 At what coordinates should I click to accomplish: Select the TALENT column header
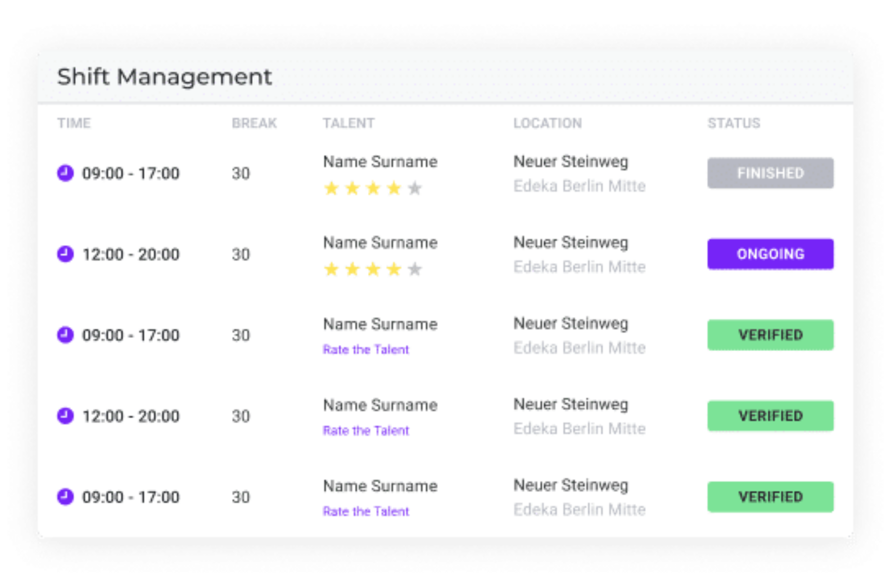348,123
